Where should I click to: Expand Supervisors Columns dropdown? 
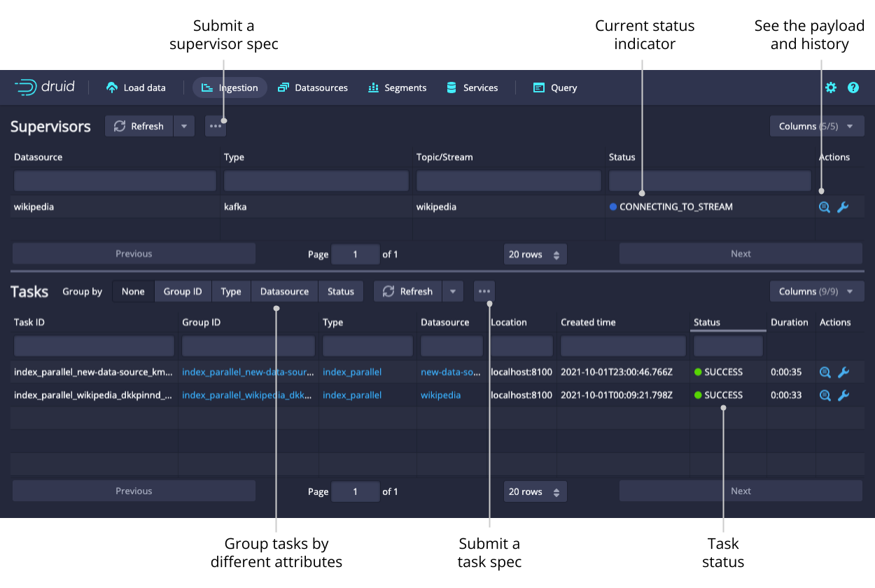click(x=817, y=126)
